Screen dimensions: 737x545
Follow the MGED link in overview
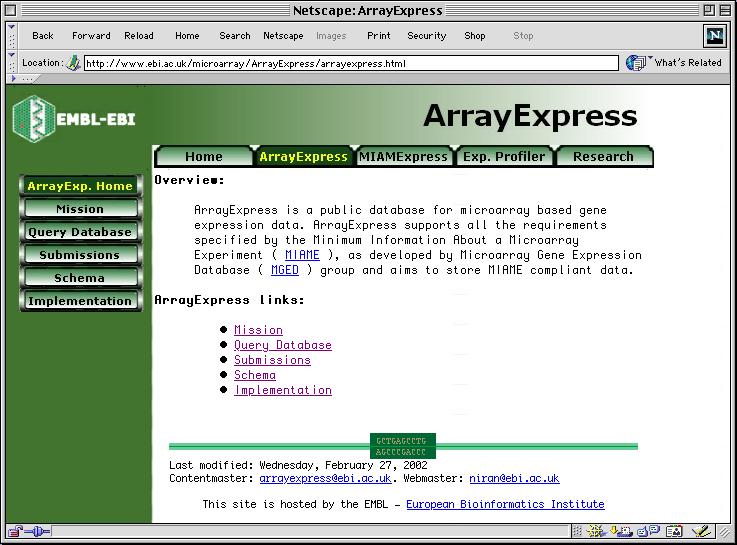coord(285,270)
